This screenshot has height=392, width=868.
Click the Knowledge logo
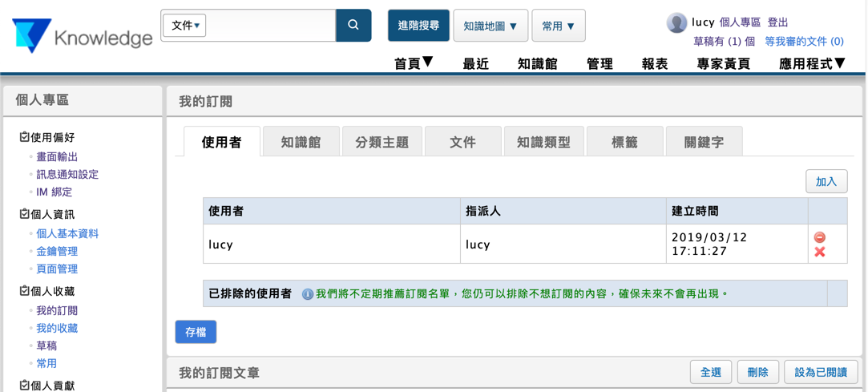83,36
